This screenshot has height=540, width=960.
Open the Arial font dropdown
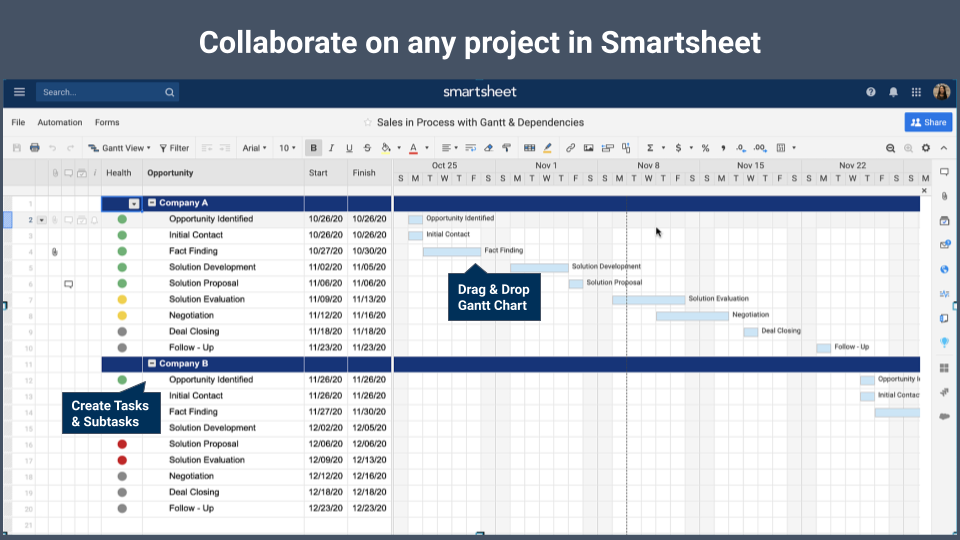click(x=254, y=148)
